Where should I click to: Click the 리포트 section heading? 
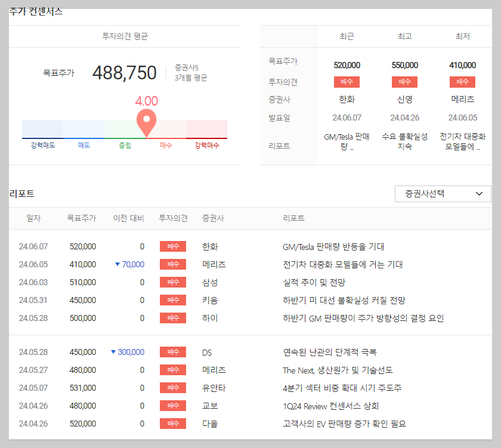pos(21,194)
